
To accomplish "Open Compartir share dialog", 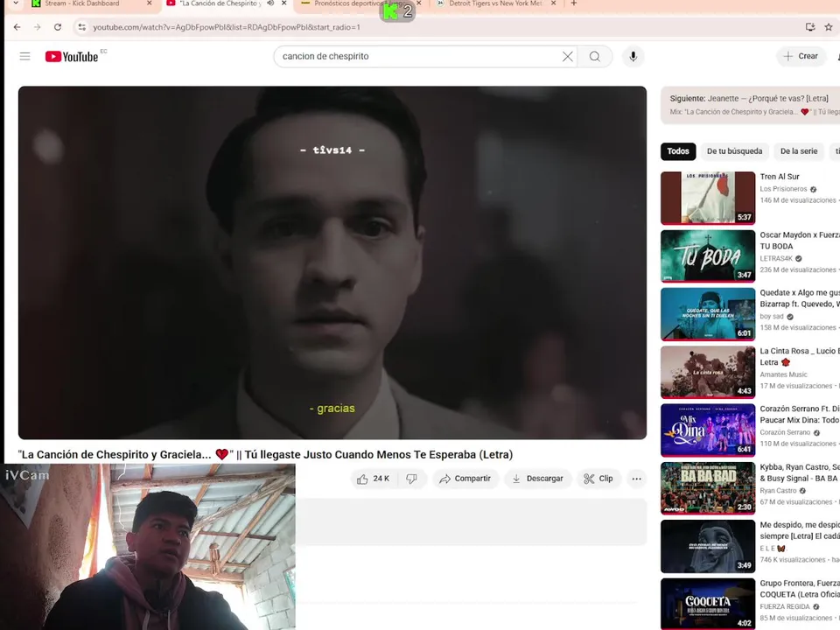I will tap(465, 479).
